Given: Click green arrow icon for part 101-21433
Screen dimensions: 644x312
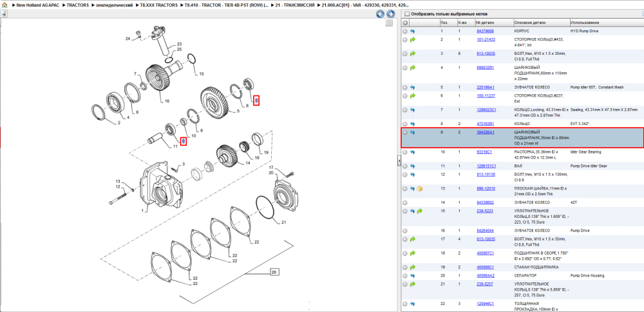Looking at the screenshot, I should [413, 39].
